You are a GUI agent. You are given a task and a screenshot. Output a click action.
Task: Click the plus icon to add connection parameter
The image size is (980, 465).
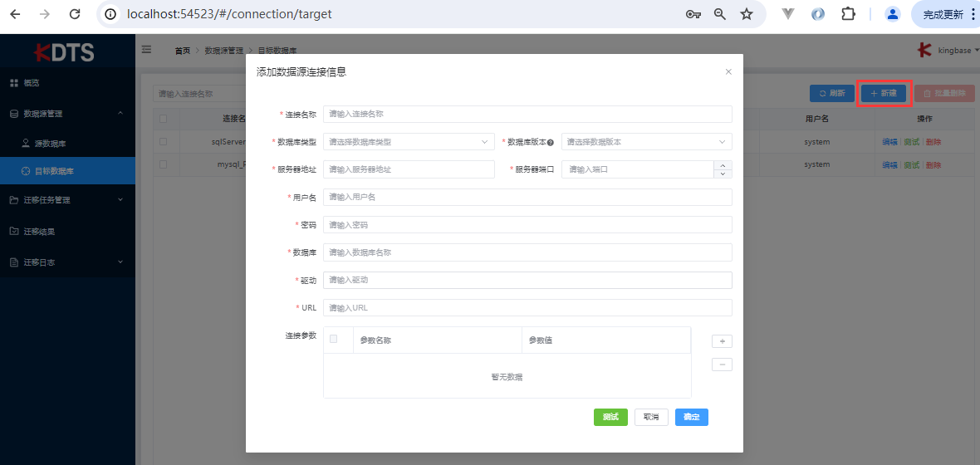tap(722, 341)
